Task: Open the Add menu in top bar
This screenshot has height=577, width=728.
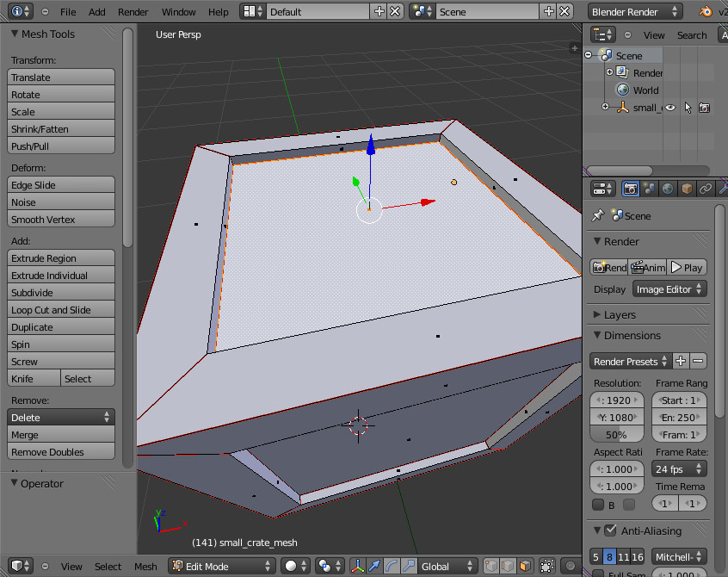Action: (x=96, y=11)
